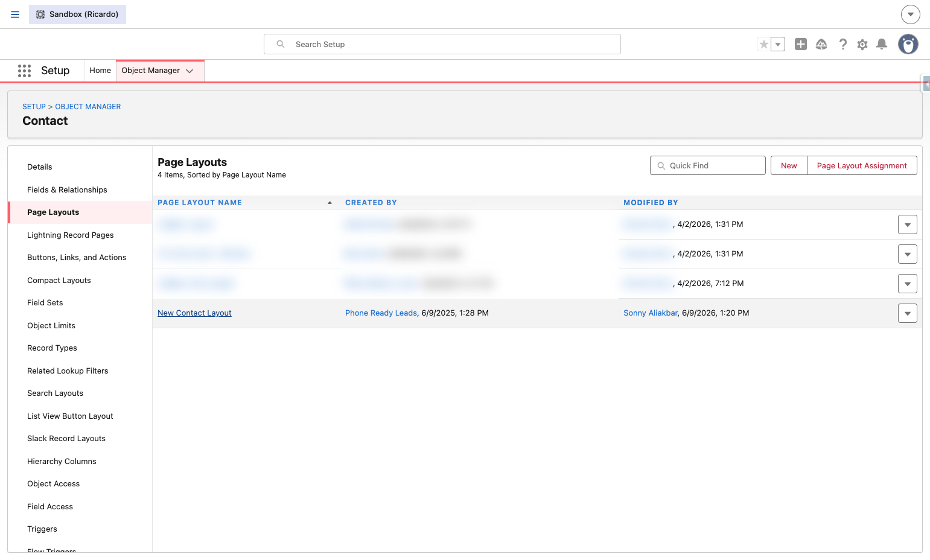Follow the SETUP breadcrumb link
Screen dimensions: 930x560
[x=34, y=107]
